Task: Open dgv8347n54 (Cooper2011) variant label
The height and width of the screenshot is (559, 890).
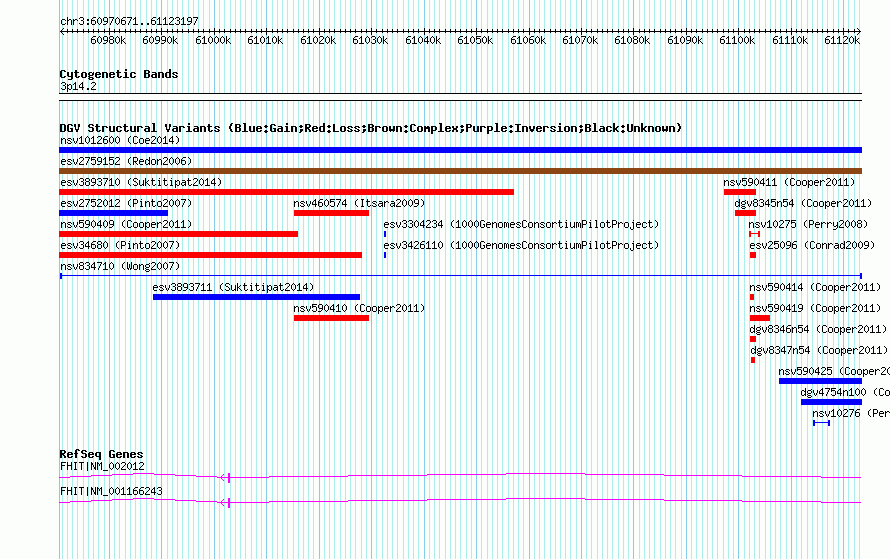Action: (819, 350)
